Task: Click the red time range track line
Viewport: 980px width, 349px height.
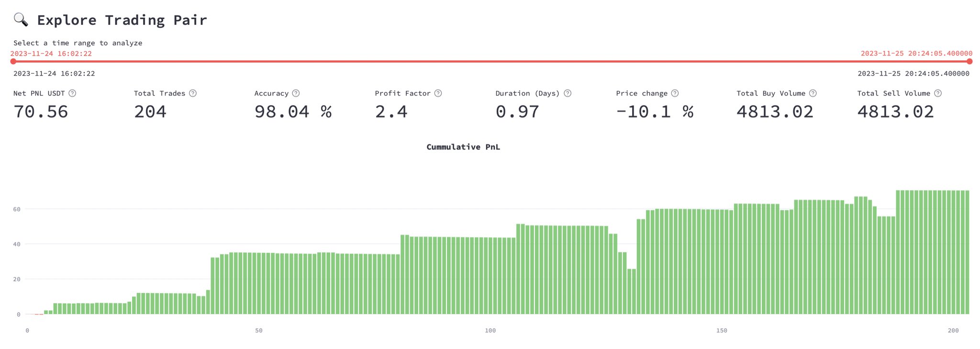Action: pos(479,61)
